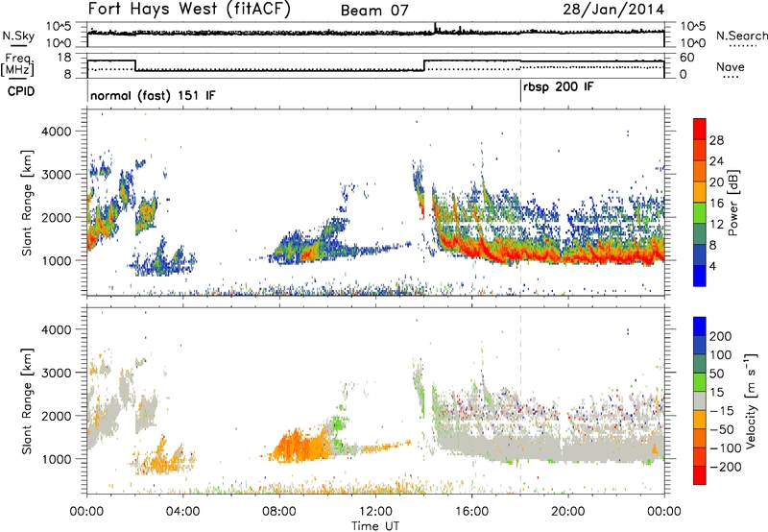Click the red top of power colorbar
Viewport: 768px width, 532px height.
tap(700, 129)
